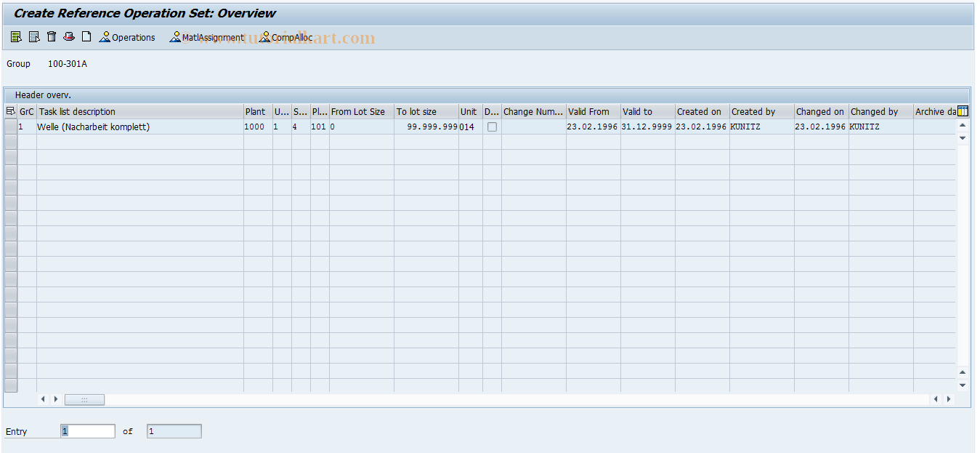Click the trash can Delete icon
Image resolution: width=980 pixels, height=453 pixels.
click(x=52, y=36)
